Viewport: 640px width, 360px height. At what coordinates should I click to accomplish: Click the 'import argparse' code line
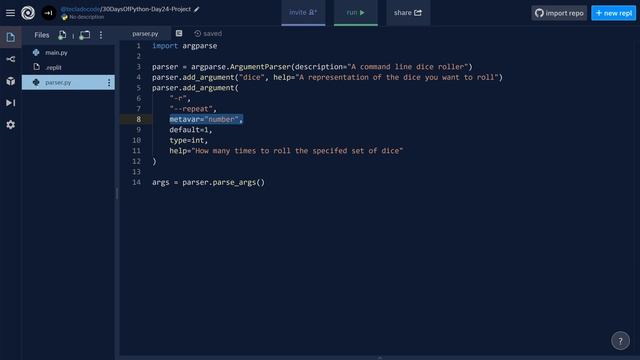click(184, 46)
